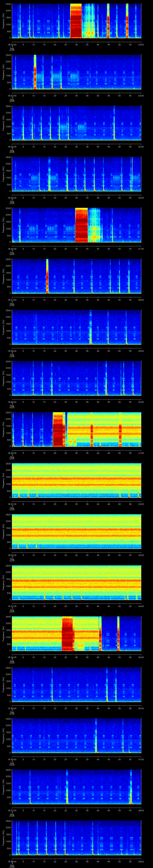Click the 25:00 end time label
Screen dimensions: 153x868
pos(141,147)
